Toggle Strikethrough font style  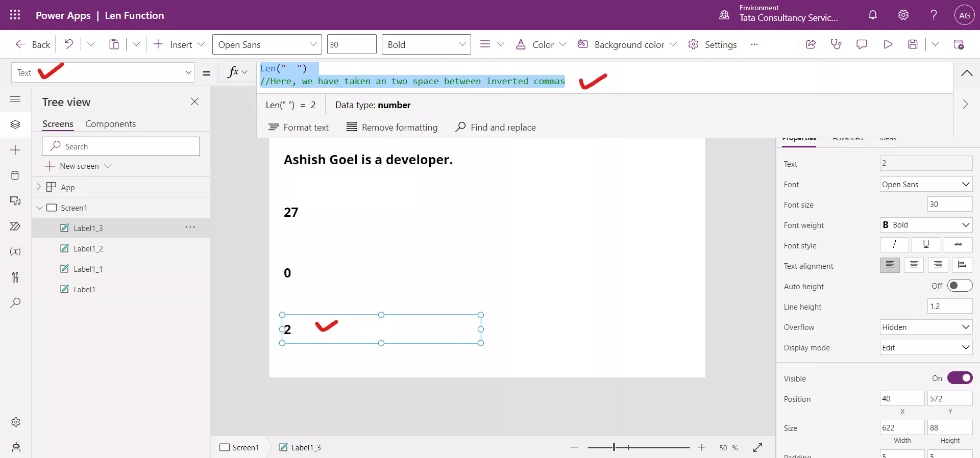[x=958, y=245]
